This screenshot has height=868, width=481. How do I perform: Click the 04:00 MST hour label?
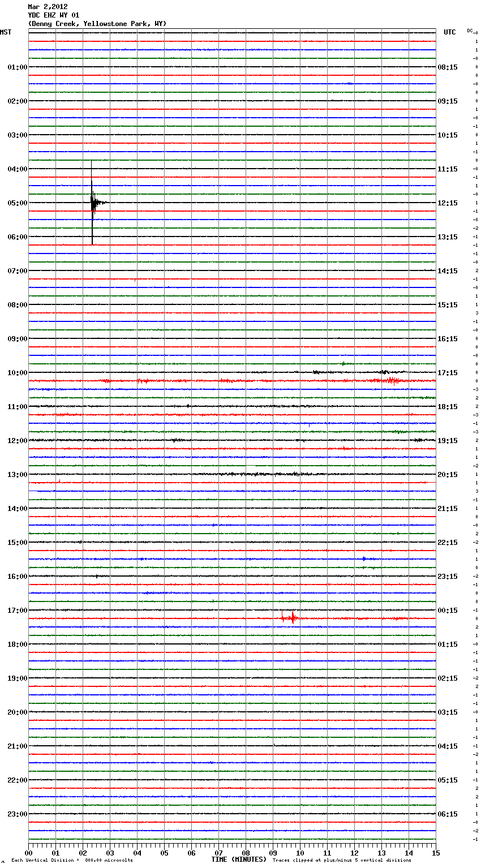(17, 169)
